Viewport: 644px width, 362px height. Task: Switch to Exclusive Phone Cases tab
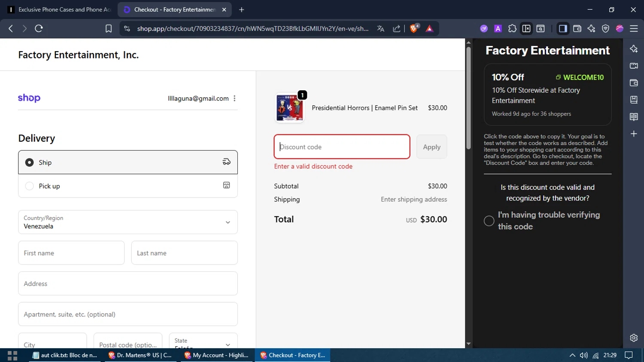(x=60, y=9)
